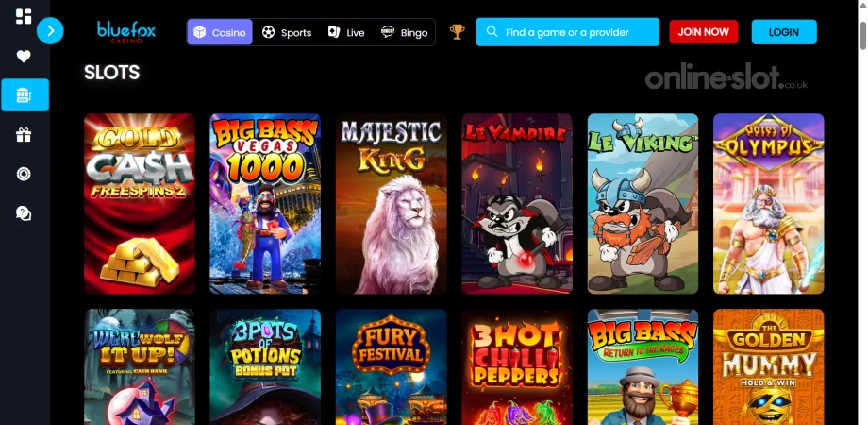Click the page vertical scrollbar
868x425 pixels.
point(863,36)
